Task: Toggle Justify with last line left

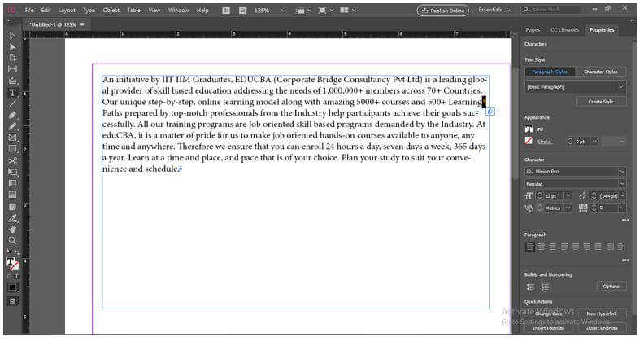Action: (564, 247)
